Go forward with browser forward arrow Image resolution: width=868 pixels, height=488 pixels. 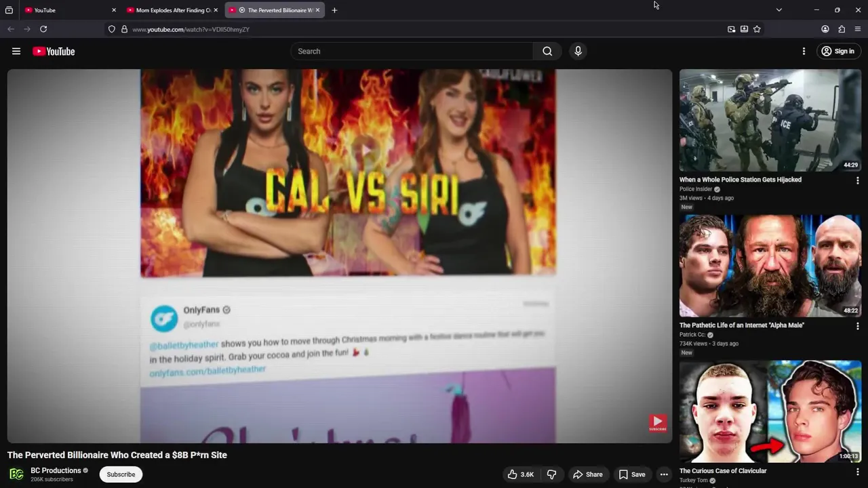pos(27,29)
